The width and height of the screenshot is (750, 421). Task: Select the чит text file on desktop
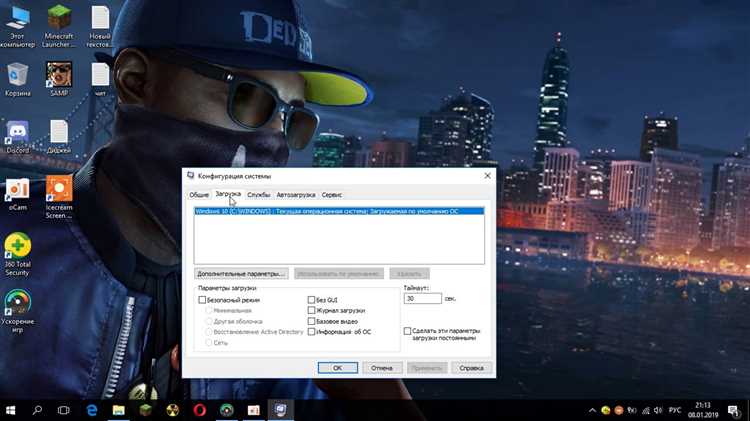pos(100,79)
